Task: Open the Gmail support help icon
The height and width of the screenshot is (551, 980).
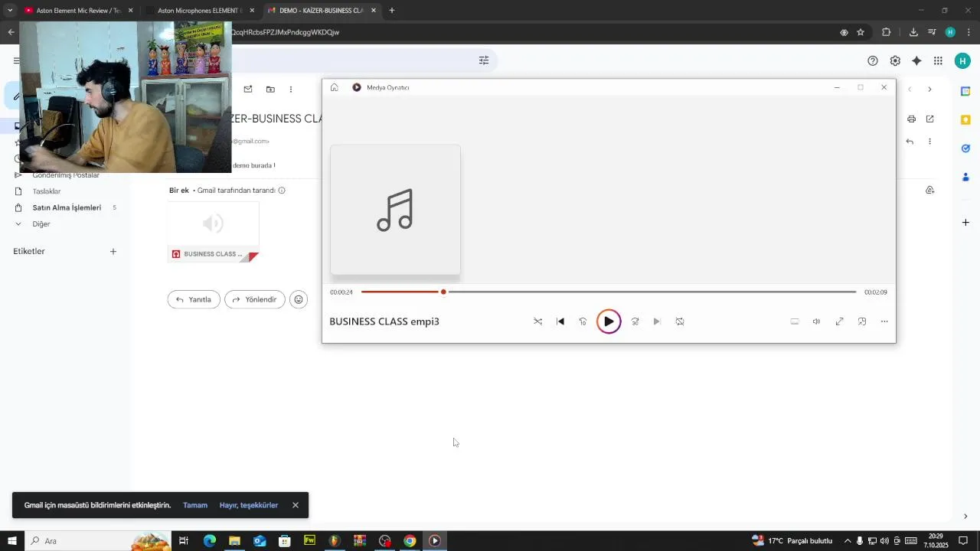Action: [x=873, y=60]
